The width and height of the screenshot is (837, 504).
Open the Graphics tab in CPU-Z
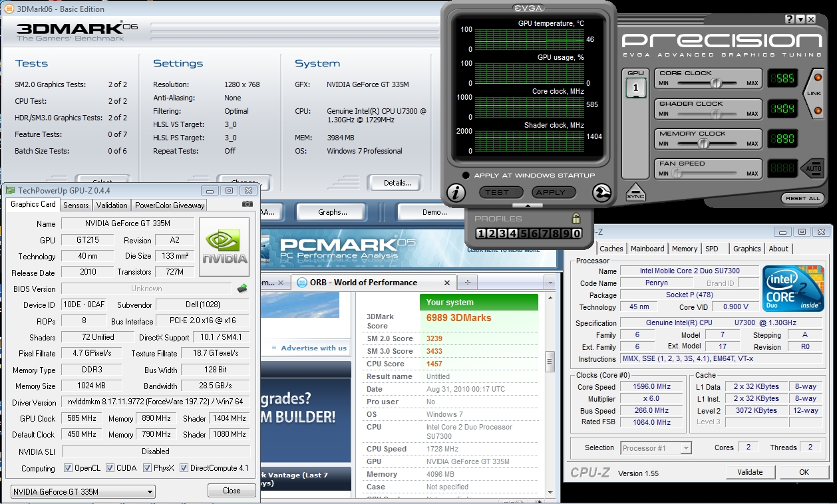747,249
